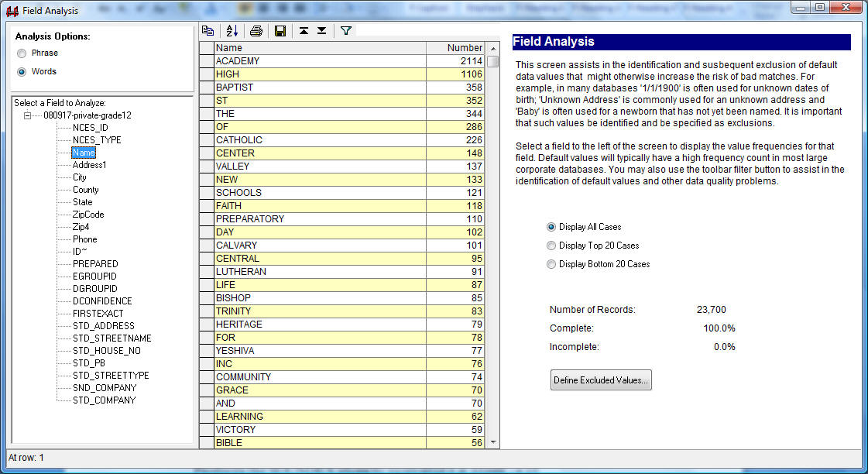Open the filter funnel tool
Image resolution: width=868 pixels, height=474 pixels.
tap(346, 31)
